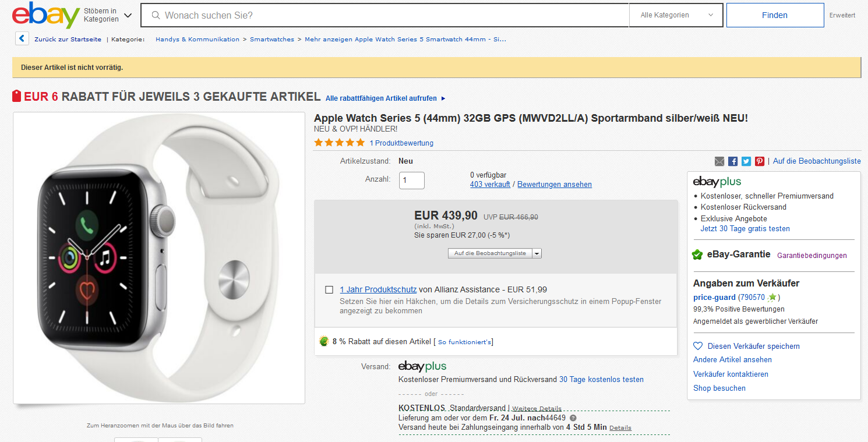The height and width of the screenshot is (442, 868).
Task: Tick the 1 Jahr Produktschutz checkbox
Action: tap(329, 290)
